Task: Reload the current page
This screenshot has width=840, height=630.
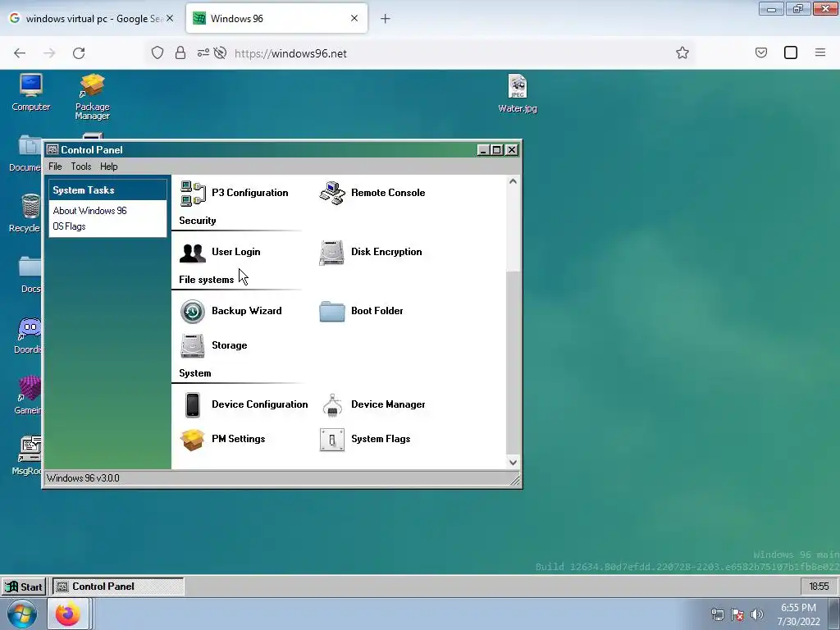Action: coord(79,53)
